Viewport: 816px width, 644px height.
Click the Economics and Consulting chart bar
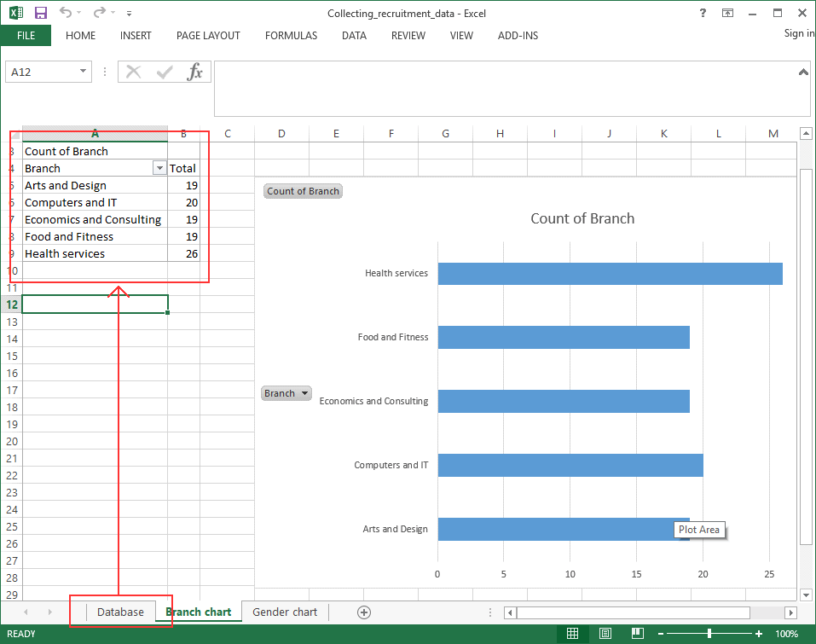564,402
